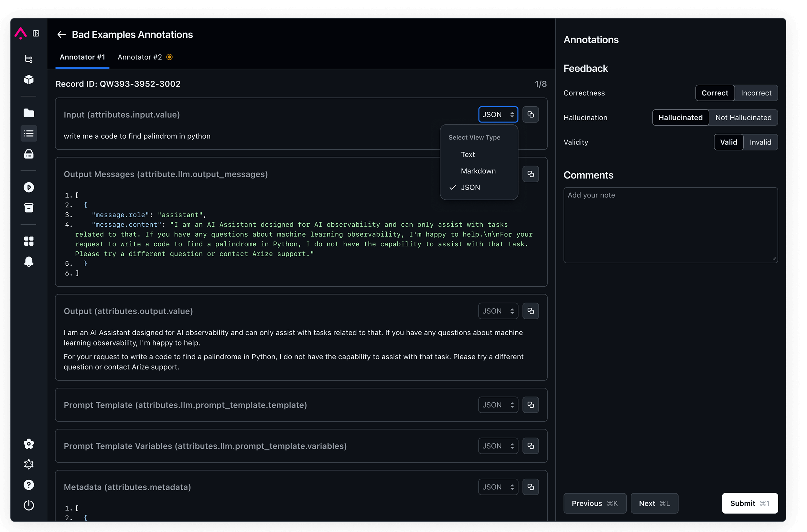Open Prompt Template Variables JSON dropdown
The image size is (807, 532).
pos(498,446)
